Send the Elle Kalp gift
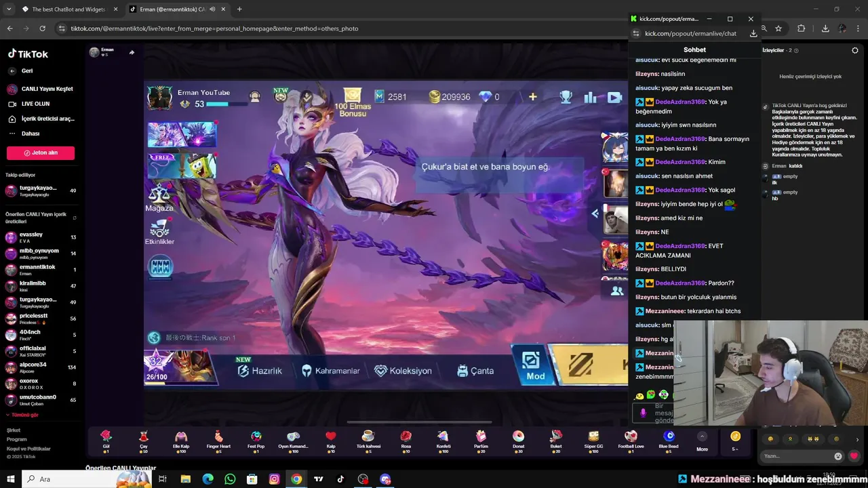The width and height of the screenshot is (868, 488). click(x=181, y=440)
